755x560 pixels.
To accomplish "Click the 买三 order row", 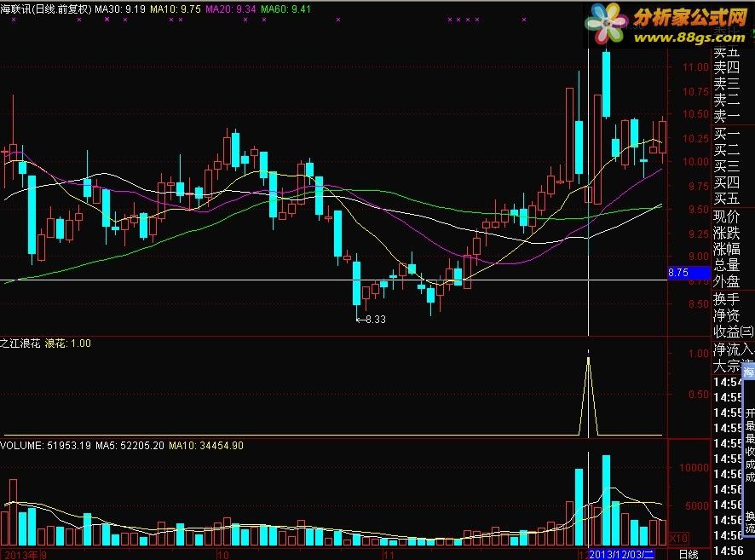I will coord(726,166).
